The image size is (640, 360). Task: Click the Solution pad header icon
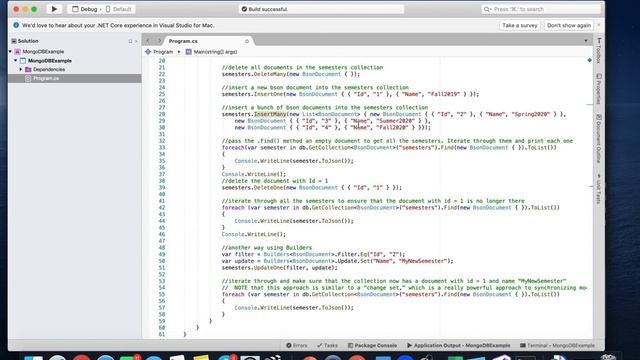(14, 41)
